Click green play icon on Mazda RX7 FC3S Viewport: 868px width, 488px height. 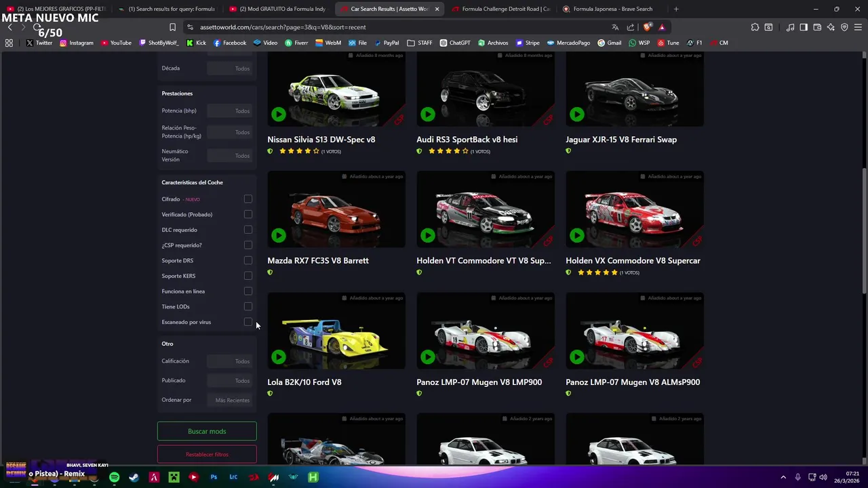click(279, 236)
